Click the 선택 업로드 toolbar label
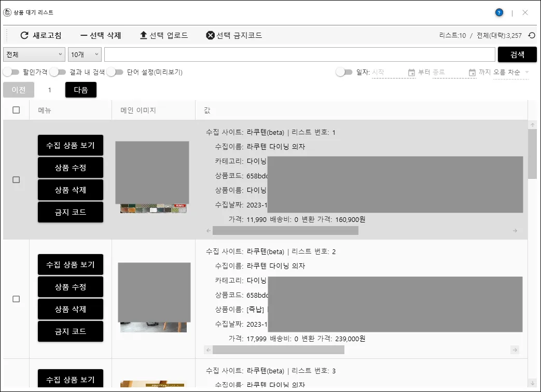 point(169,35)
